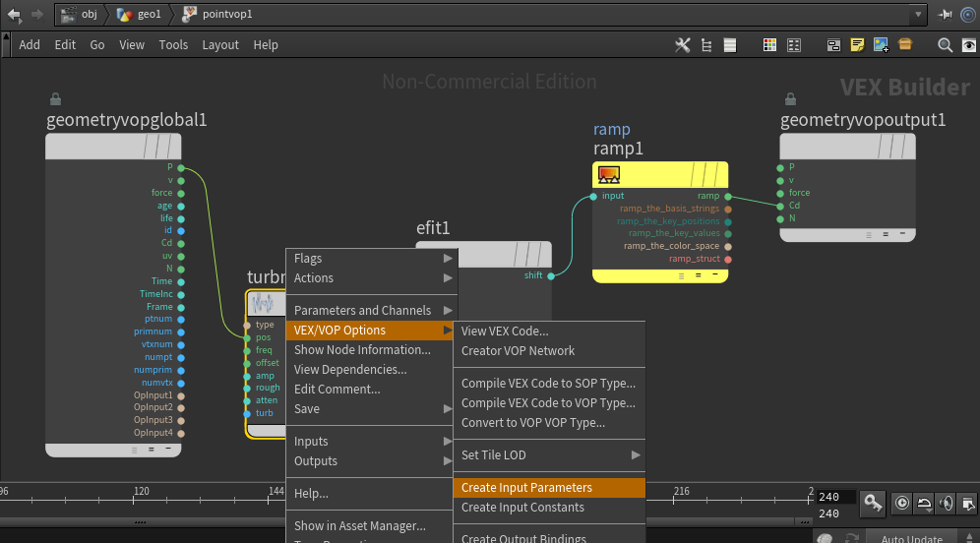The height and width of the screenshot is (543, 980).
Task: Click the lock above geometryvopoutput1
Action: coord(791,98)
